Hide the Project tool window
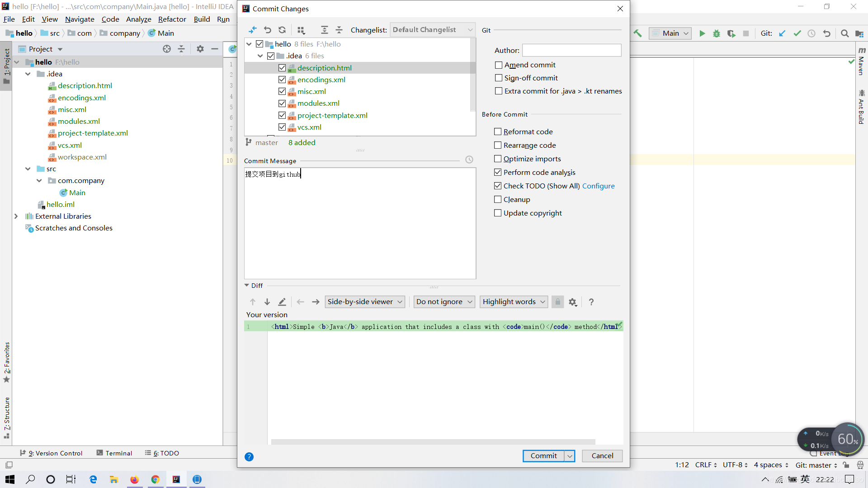This screenshot has width=868, height=488. click(x=215, y=49)
